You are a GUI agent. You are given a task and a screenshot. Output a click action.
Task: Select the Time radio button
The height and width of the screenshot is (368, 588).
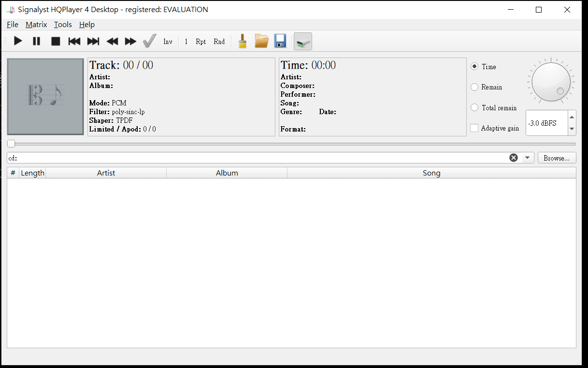pos(474,67)
